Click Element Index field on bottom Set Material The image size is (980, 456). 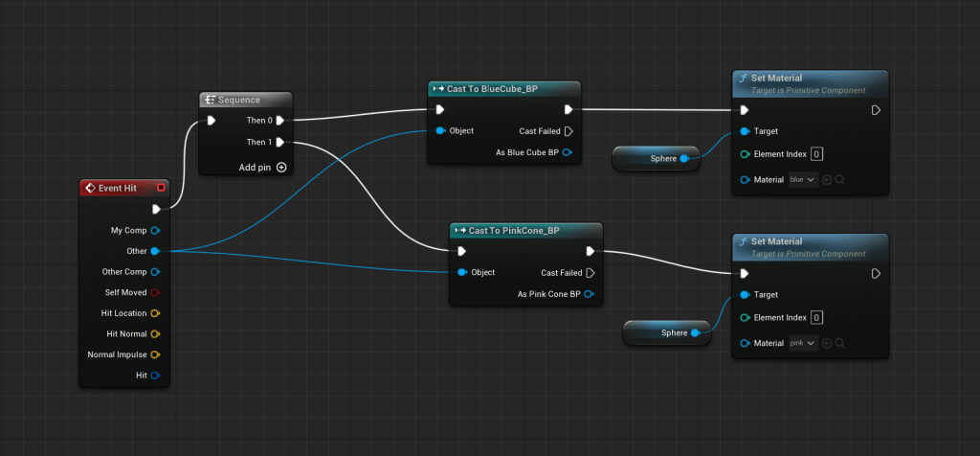click(x=816, y=317)
